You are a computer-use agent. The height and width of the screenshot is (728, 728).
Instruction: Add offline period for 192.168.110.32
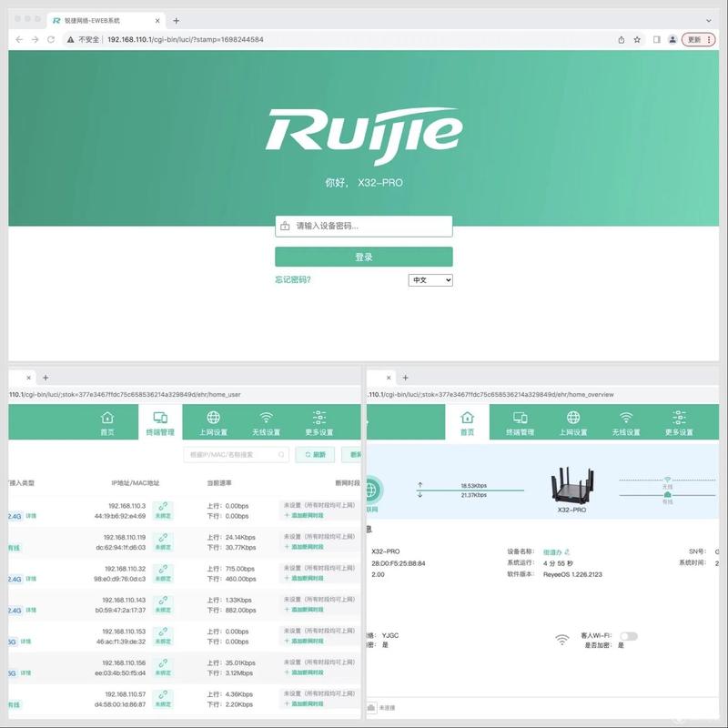click(304, 578)
